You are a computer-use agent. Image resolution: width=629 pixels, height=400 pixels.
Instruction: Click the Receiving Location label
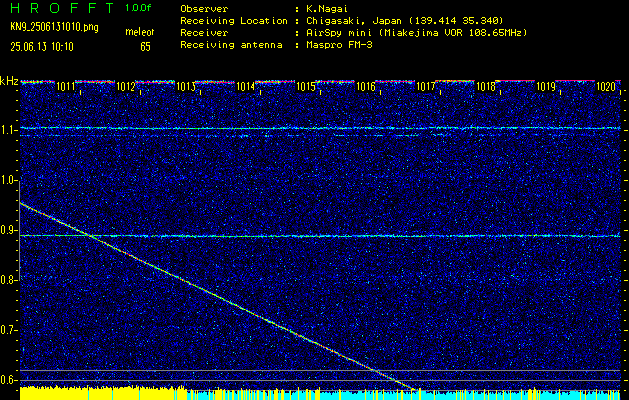[x=234, y=21]
